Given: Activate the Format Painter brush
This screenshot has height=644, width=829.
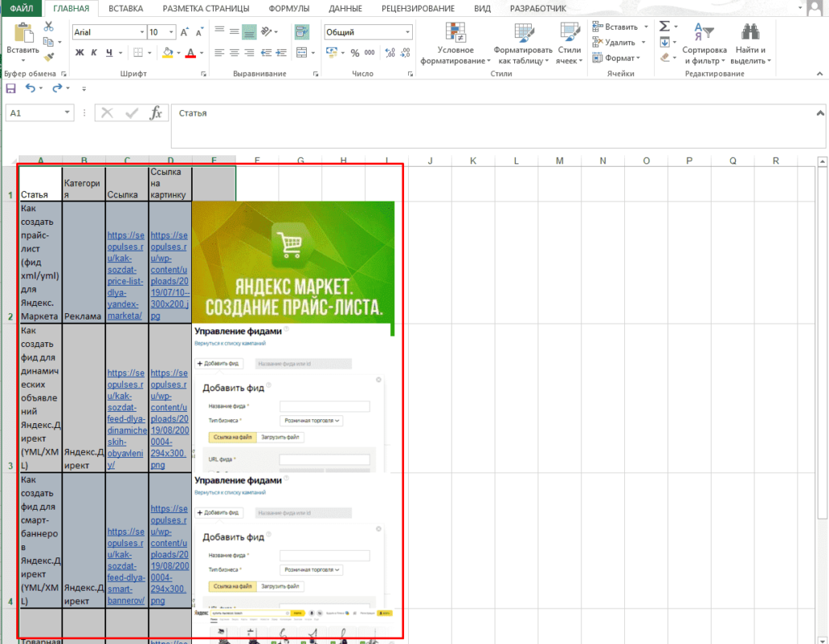Looking at the screenshot, I should (49, 57).
